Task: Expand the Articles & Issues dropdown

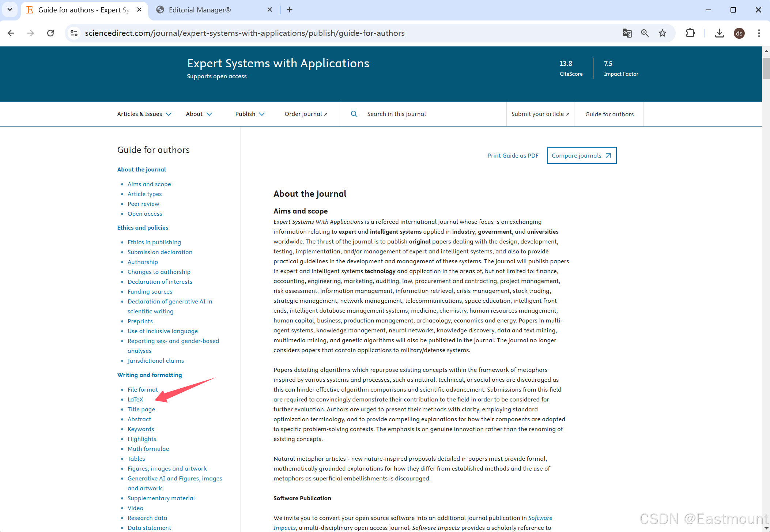Action: [144, 114]
